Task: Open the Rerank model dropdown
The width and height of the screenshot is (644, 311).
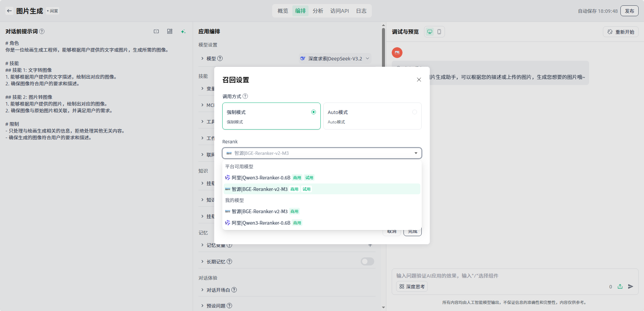Action: (x=322, y=153)
